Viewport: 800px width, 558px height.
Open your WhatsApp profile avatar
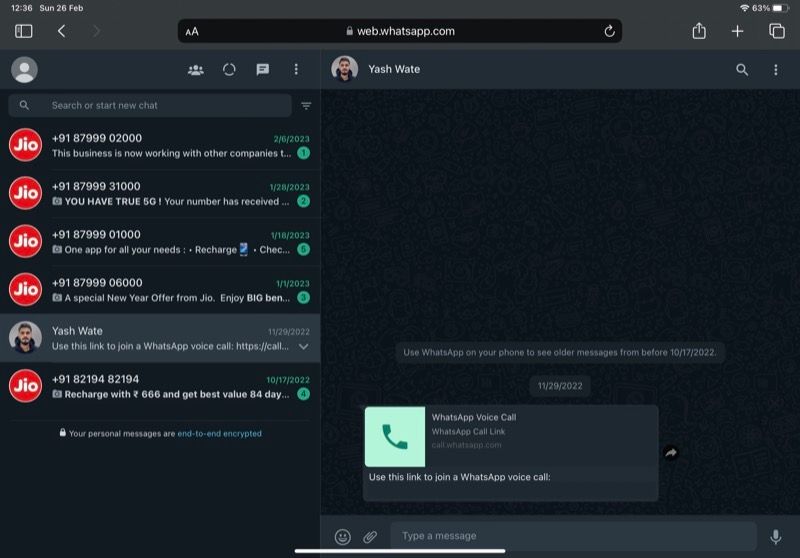pyautogui.click(x=24, y=69)
